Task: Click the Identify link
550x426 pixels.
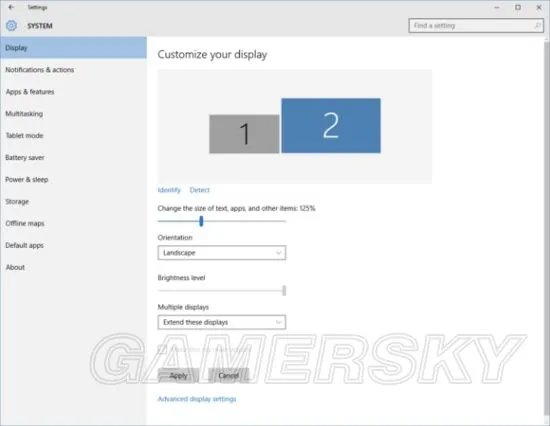Action: click(169, 190)
